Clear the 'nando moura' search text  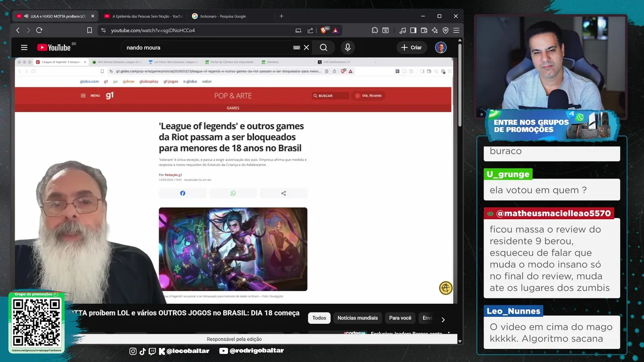[306, 47]
